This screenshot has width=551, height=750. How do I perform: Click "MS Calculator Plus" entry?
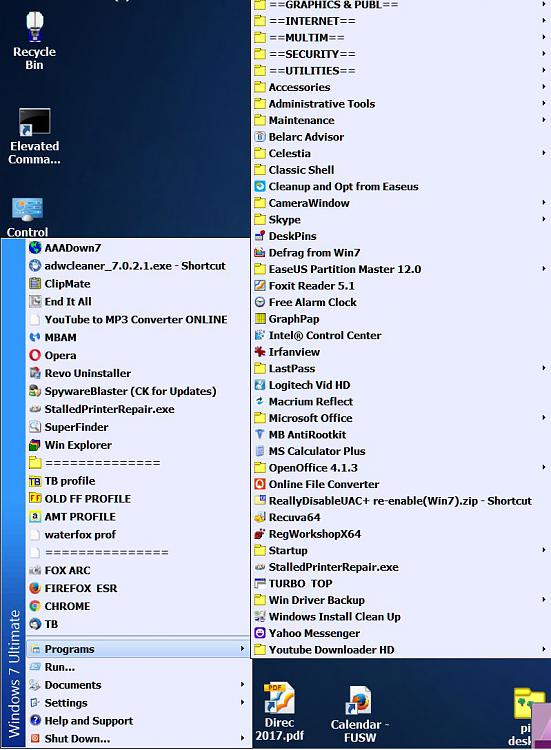click(x=400, y=451)
